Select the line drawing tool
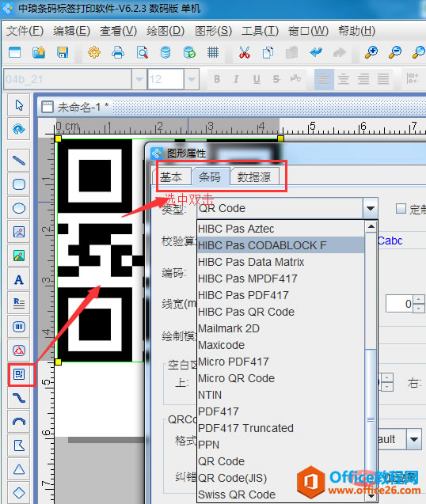This screenshot has width=426, height=504. pyautogui.click(x=19, y=160)
